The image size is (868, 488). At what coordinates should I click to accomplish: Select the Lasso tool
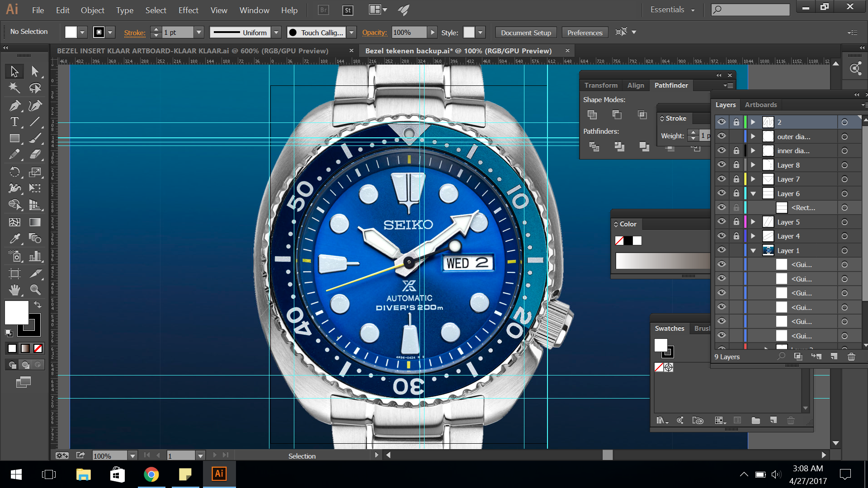[35, 88]
